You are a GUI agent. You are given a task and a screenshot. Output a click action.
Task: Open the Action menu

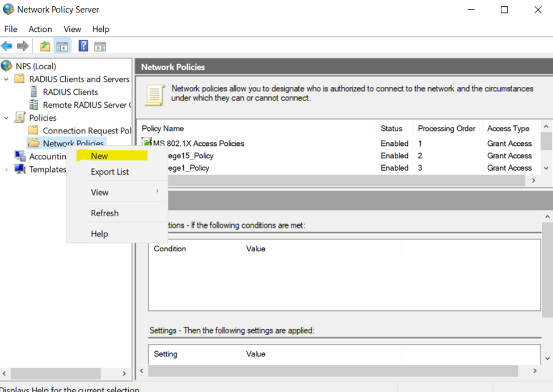(x=40, y=29)
